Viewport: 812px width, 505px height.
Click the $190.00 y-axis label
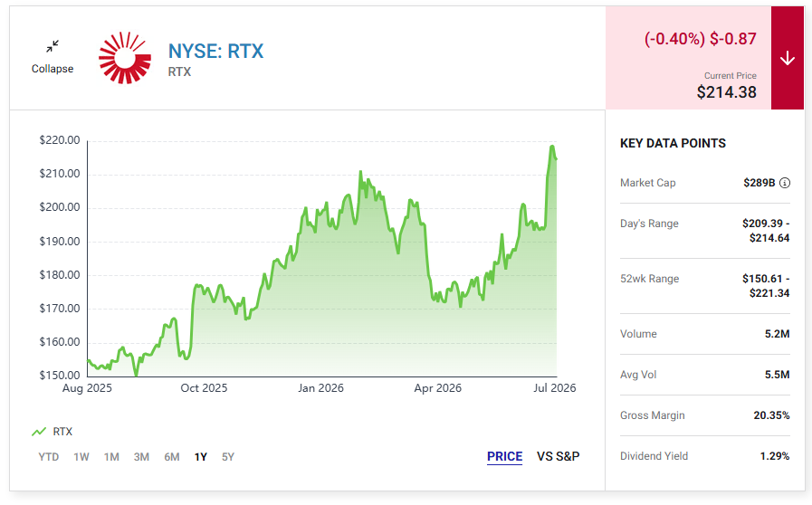60,242
